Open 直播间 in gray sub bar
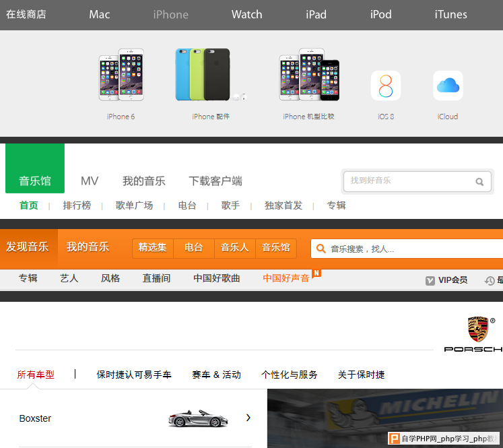503x448 pixels. [156, 278]
